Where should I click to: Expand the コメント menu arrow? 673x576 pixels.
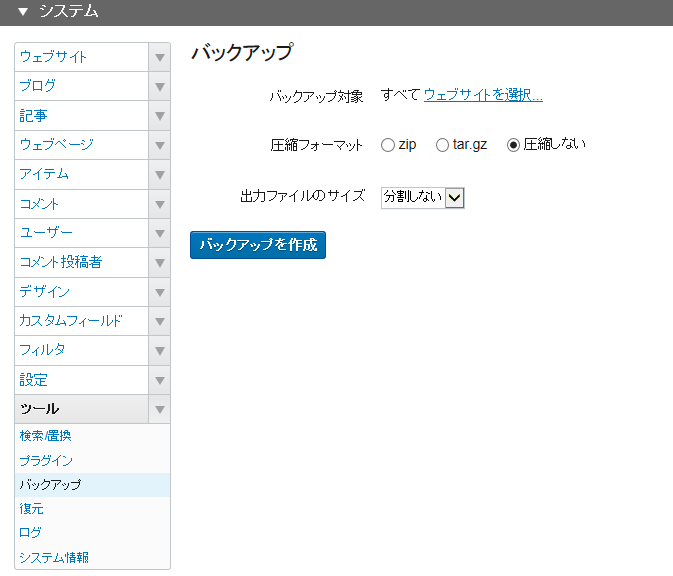tap(160, 204)
